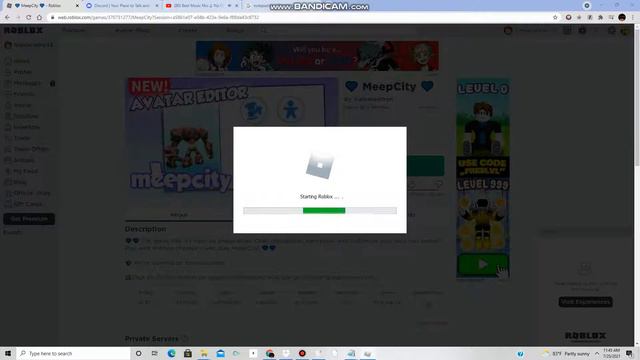
Task: Click the Roblox logo in the header
Action: [x=23, y=30]
